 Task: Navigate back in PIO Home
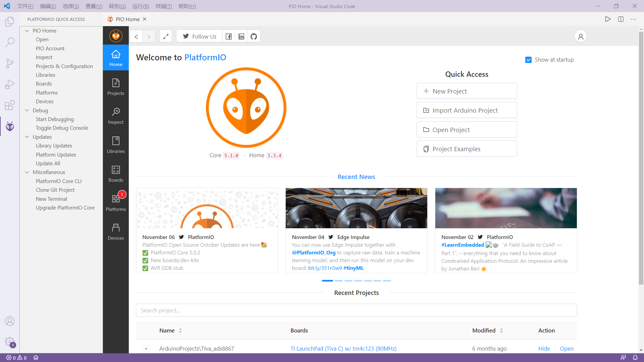(136, 37)
